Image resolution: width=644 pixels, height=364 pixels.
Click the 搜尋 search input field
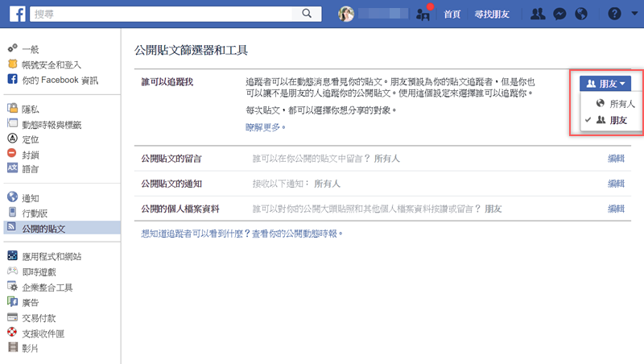click(161, 14)
